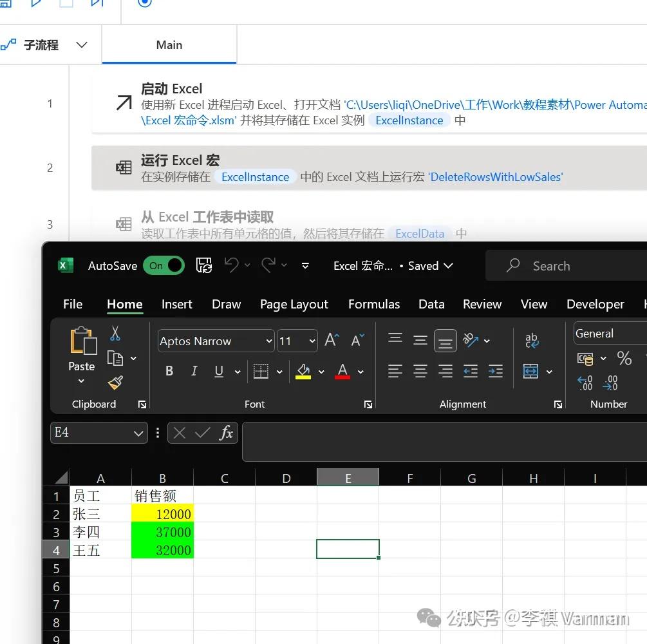The width and height of the screenshot is (647, 644).
Task: Apply percent style
Action: coord(624,358)
